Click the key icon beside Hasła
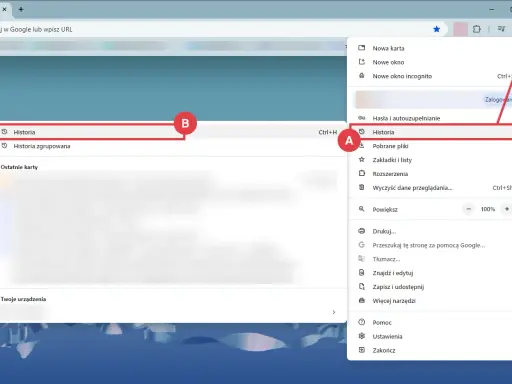The image size is (512, 384). coord(362,118)
